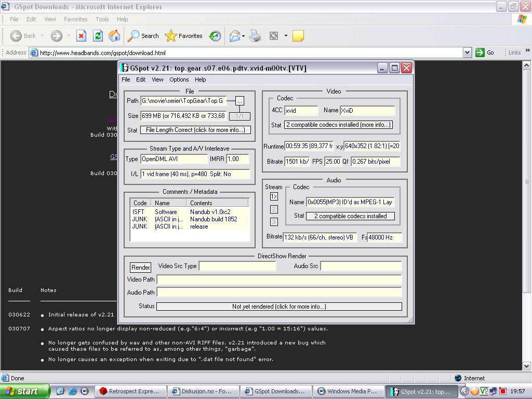This screenshot has width=532, height=399.
Task: Print the page with printer icon
Action: coord(255,36)
